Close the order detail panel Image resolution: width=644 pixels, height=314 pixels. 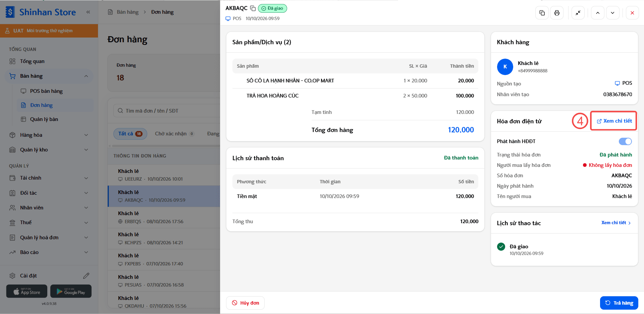point(632,13)
